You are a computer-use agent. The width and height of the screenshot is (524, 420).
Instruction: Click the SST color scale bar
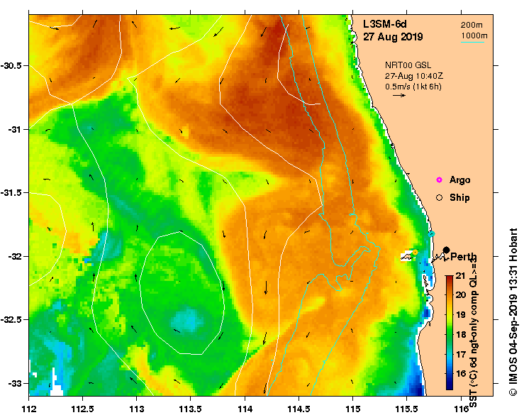(449, 333)
